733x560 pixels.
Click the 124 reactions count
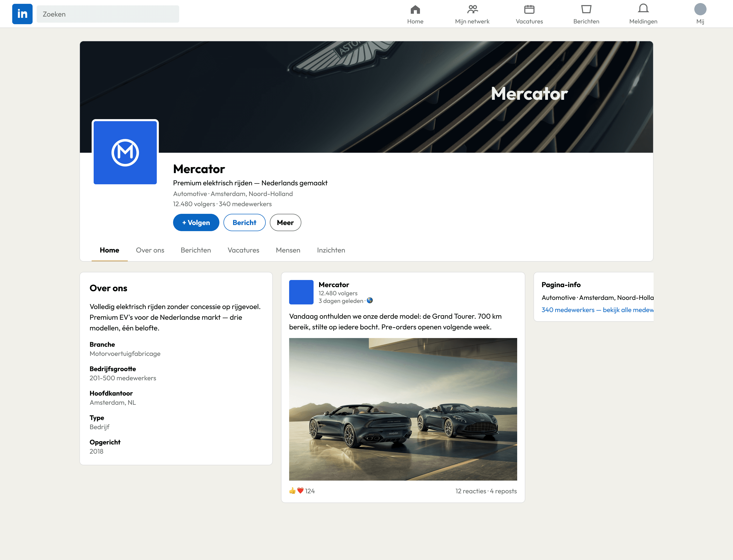310,491
